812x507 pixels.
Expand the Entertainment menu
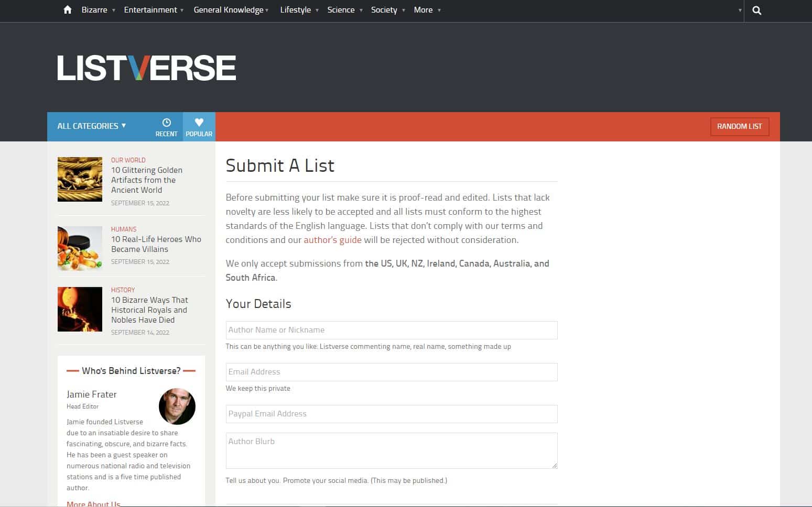154,10
